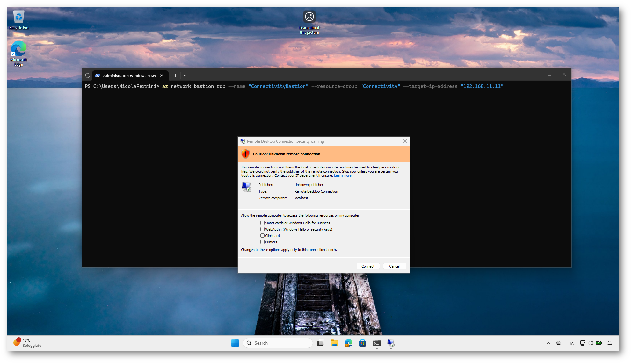Enable the Smart cards or Windows Hello checkbox
This screenshot has width=632, height=364.
[x=262, y=223]
